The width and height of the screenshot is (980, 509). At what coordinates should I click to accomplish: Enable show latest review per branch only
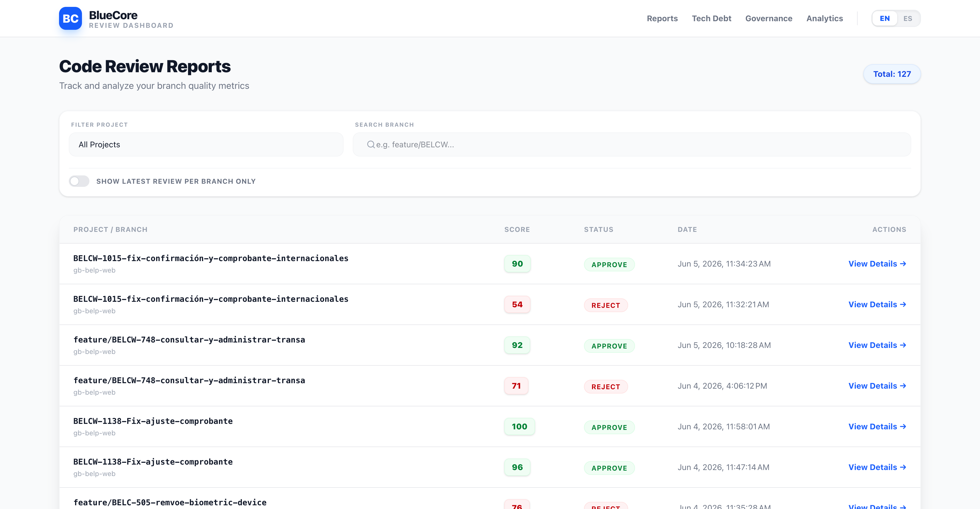79,181
